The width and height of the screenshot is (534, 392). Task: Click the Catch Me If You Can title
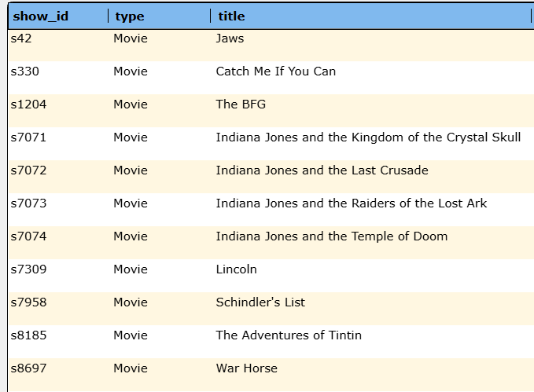[275, 71]
